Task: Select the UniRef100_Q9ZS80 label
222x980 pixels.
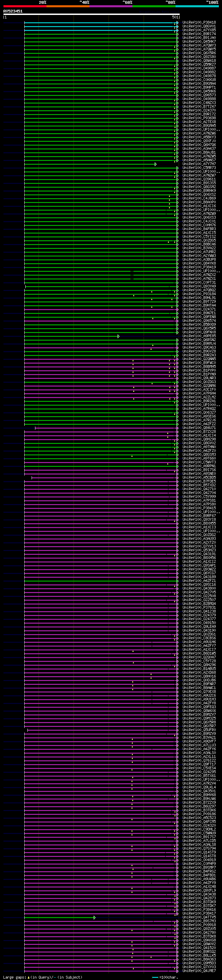Action: click(199, 57)
